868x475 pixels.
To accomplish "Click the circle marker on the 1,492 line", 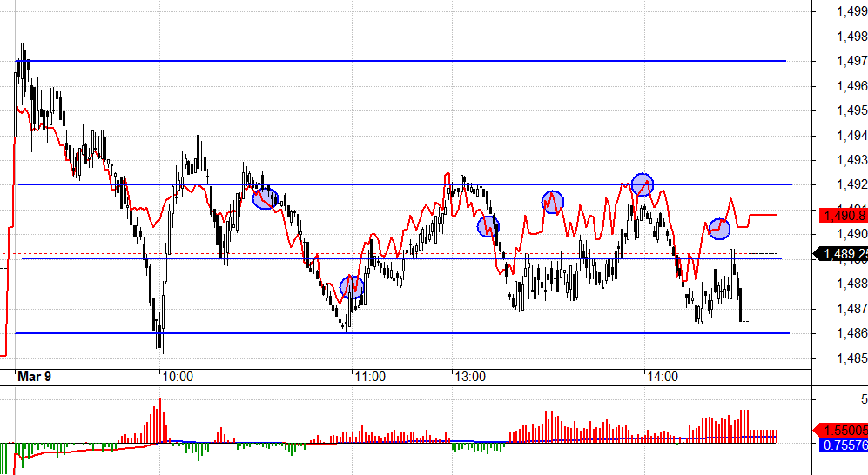I will point(642,184).
